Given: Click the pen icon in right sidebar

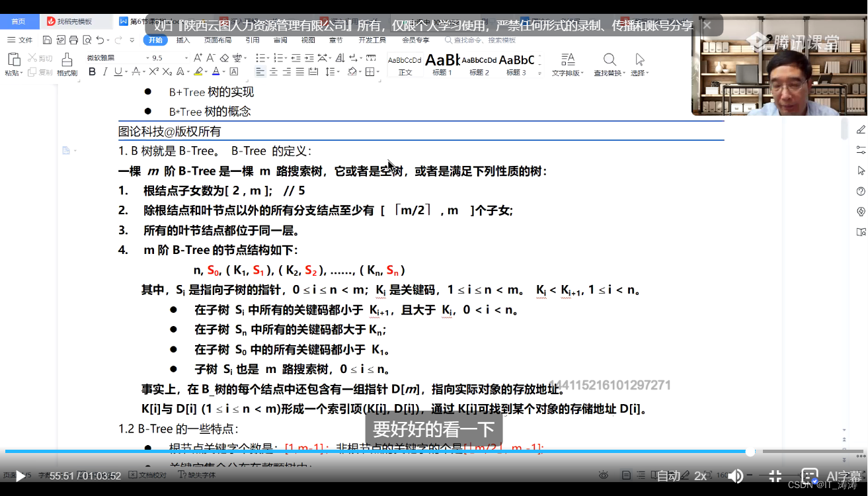Looking at the screenshot, I should tap(861, 129).
